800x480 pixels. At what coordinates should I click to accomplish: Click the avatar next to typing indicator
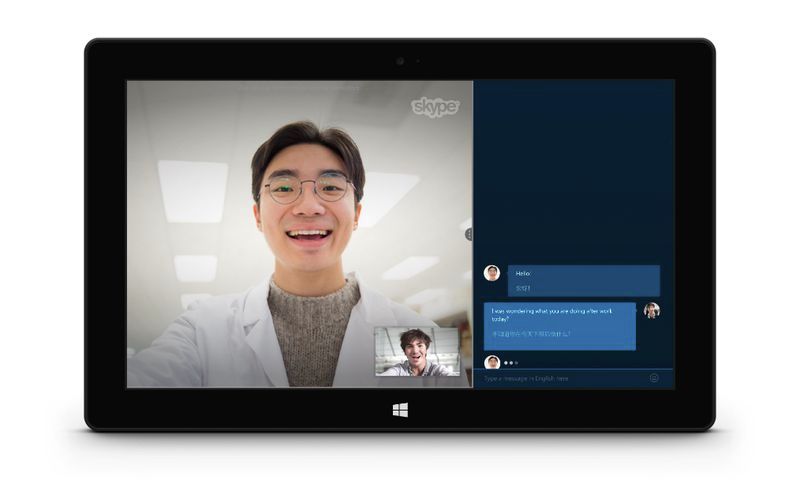coord(492,362)
